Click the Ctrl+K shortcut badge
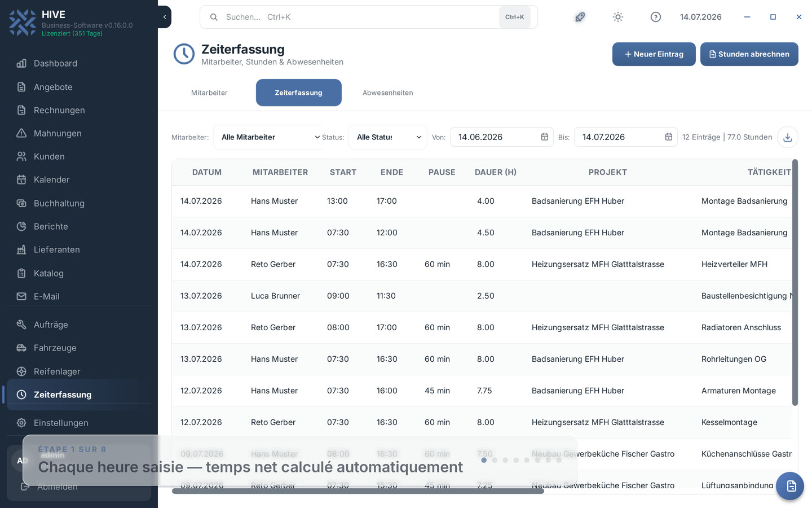 (515, 17)
